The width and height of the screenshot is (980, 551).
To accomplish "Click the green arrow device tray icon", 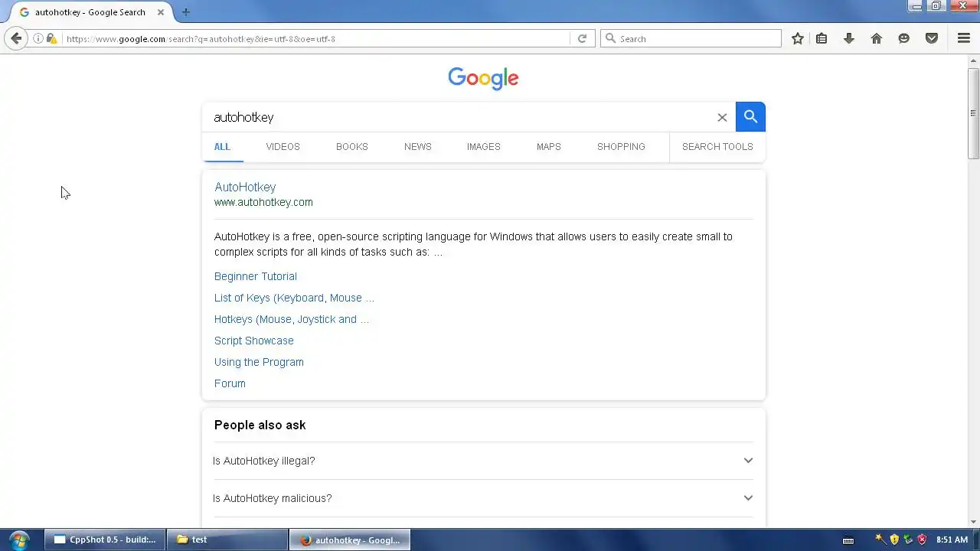I will click(x=908, y=540).
